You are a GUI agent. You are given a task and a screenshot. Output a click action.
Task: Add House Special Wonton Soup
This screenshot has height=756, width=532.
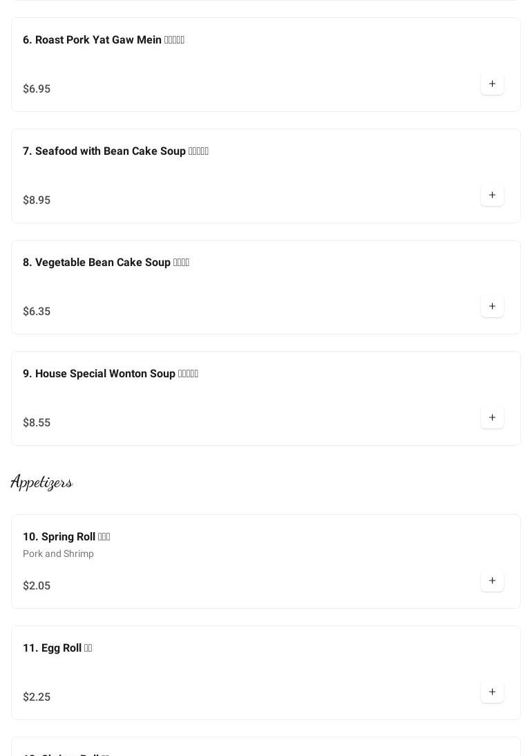492,418
